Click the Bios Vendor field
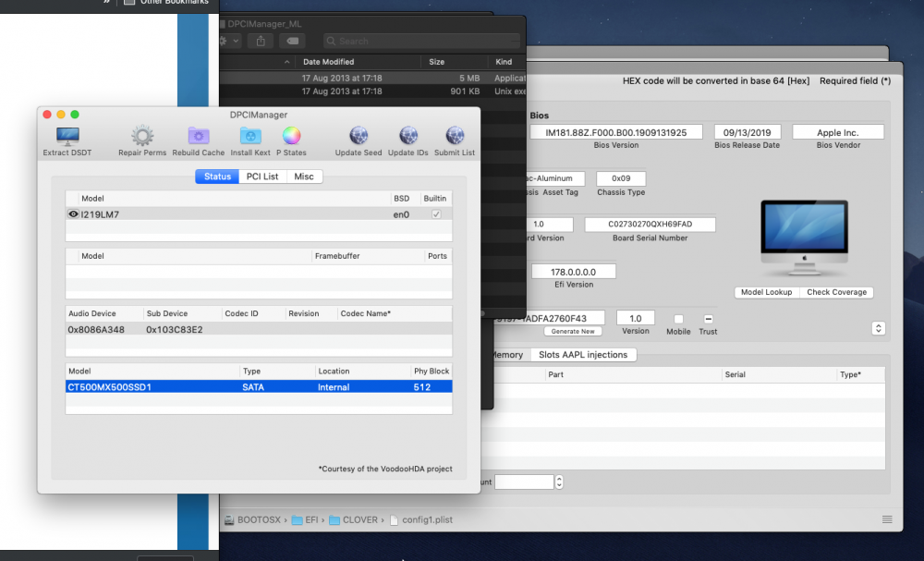This screenshot has height=561, width=924. 838,132
